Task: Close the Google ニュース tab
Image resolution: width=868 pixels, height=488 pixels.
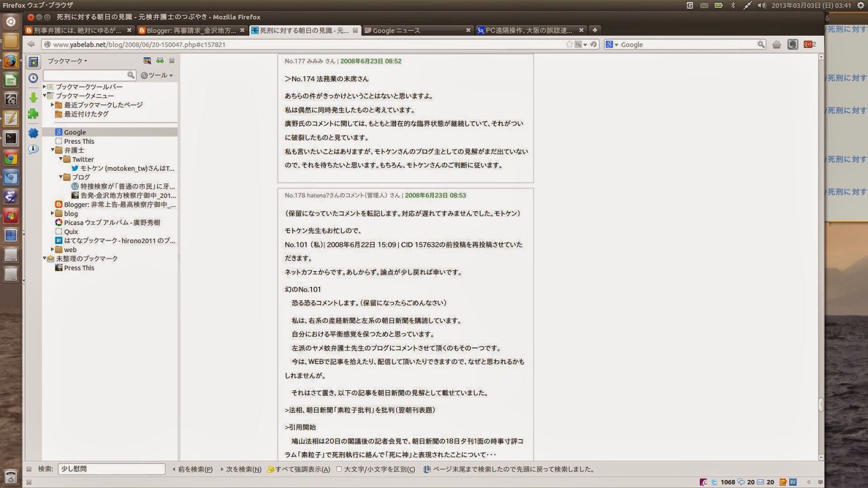Action: (x=468, y=30)
